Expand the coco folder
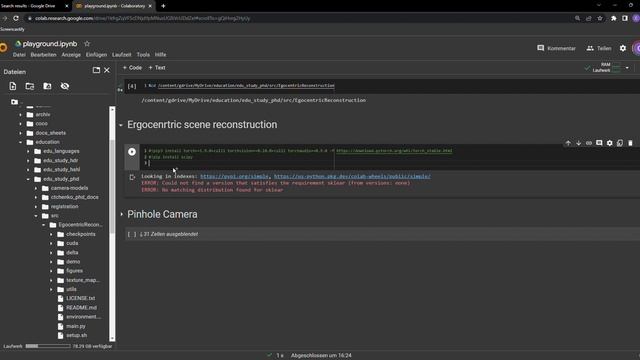This screenshot has height=360, width=640. pyautogui.click(x=20, y=124)
